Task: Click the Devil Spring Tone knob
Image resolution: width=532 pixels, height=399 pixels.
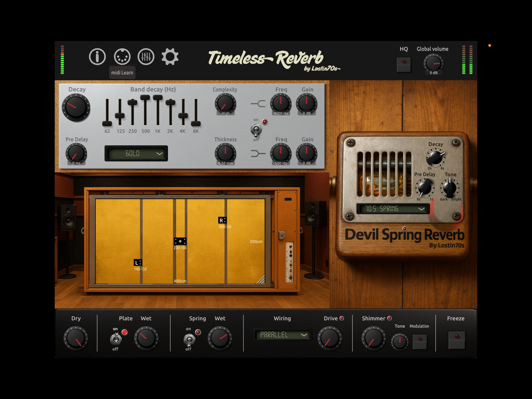Action: [x=450, y=188]
